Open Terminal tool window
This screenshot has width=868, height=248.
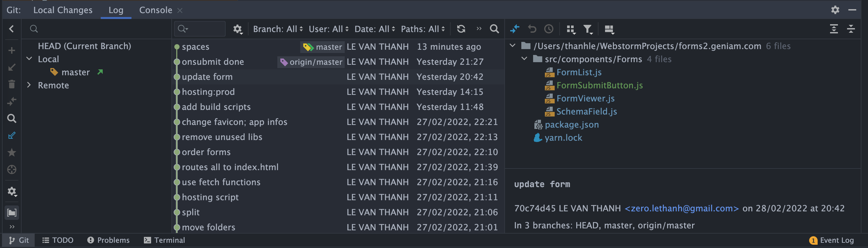click(165, 240)
